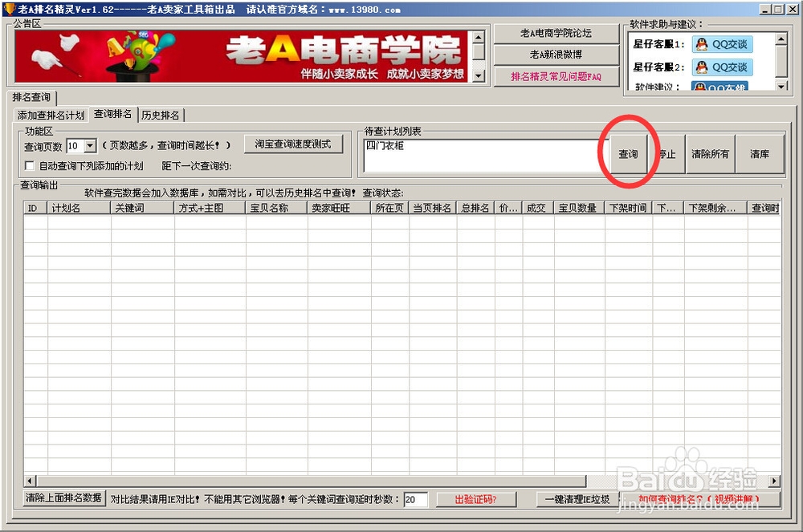Click support panel scroll down arrow

tap(781, 87)
